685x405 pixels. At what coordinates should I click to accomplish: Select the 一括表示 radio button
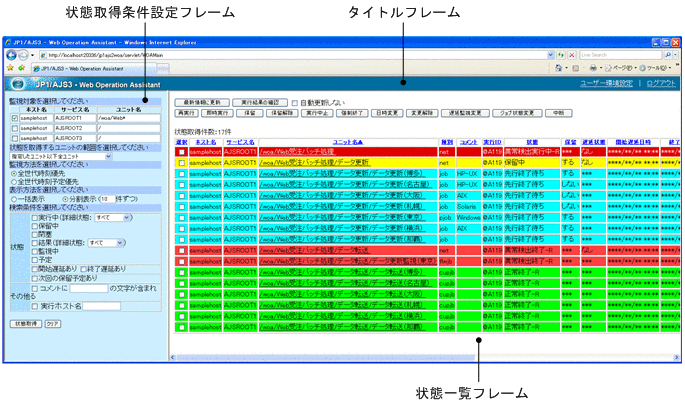(14, 199)
